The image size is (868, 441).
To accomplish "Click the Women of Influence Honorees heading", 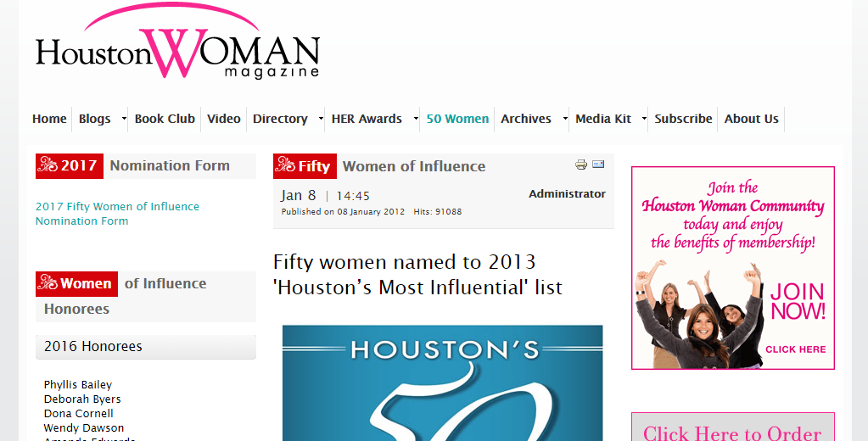I will coord(146,296).
